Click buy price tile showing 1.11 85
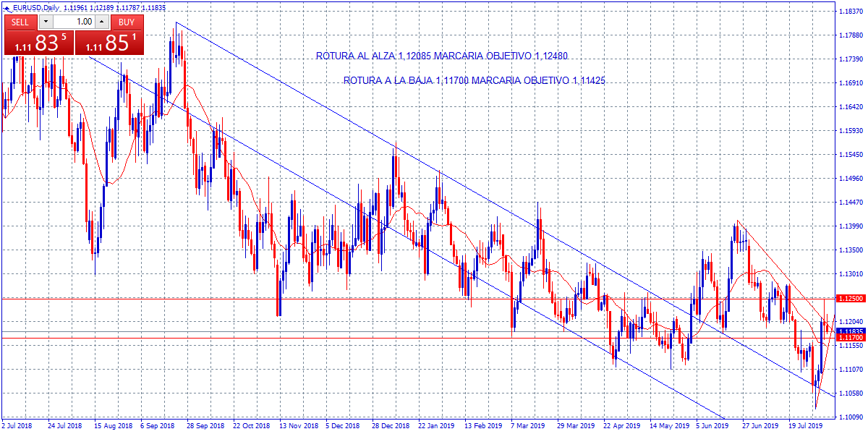 click(x=109, y=43)
